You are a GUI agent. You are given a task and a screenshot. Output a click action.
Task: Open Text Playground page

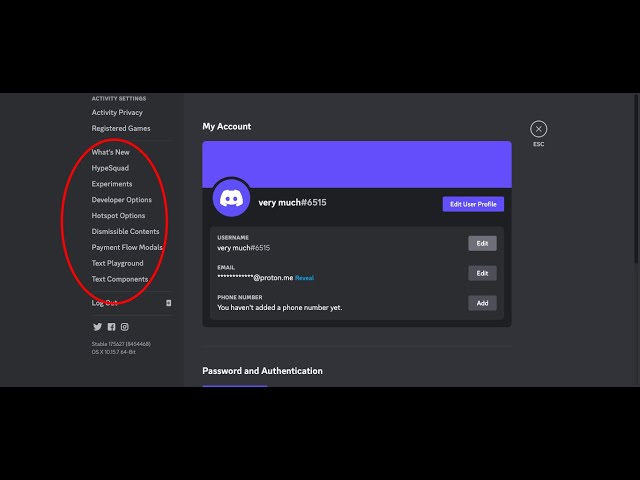pyautogui.click(x=117, y=263)
